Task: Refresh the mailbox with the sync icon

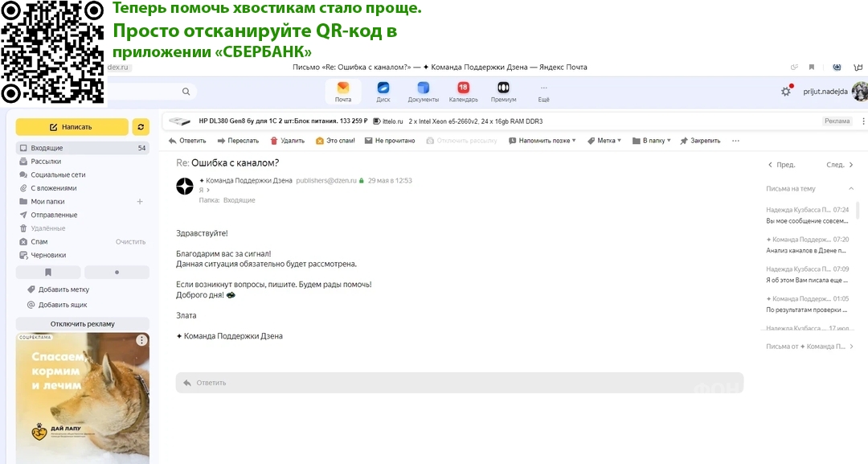Action: 141,127
